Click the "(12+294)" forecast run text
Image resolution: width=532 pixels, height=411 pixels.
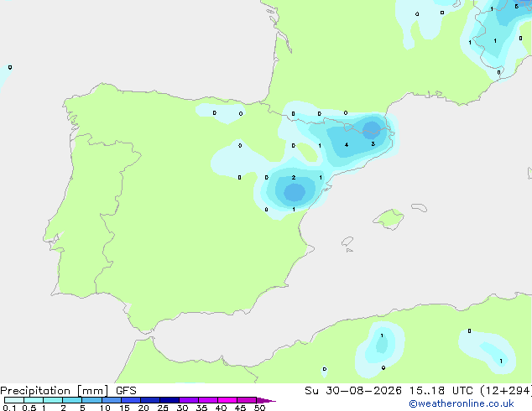pos(506,391)
